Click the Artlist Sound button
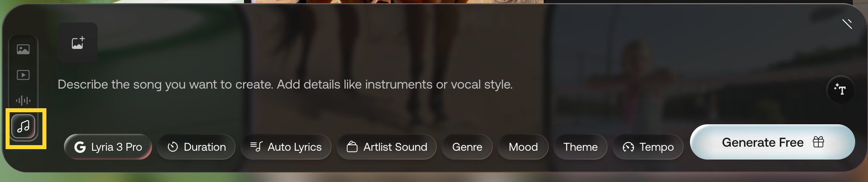868x182 pixels. (x=387, y=147)
